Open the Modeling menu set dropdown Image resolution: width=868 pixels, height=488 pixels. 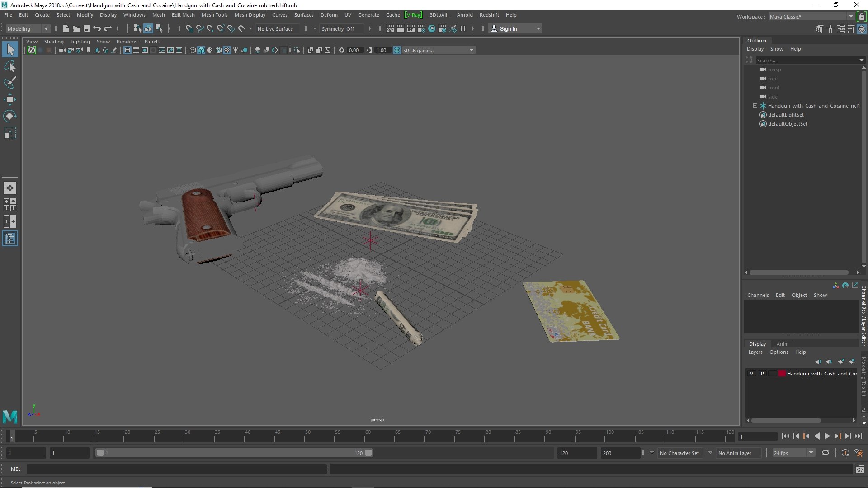click(x=28, y=28)
